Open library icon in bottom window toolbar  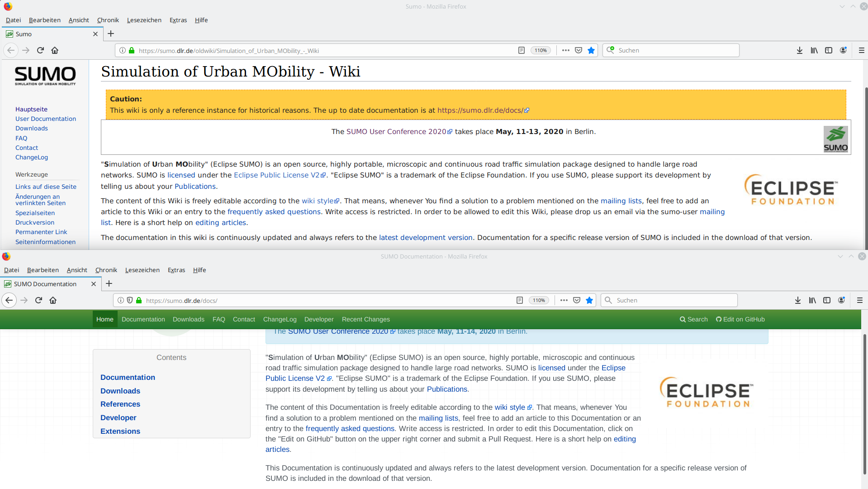point(812,300)
